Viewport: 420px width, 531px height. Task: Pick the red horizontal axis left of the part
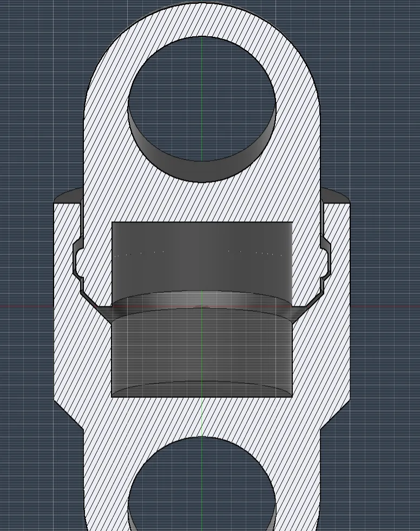coord(27,306)
